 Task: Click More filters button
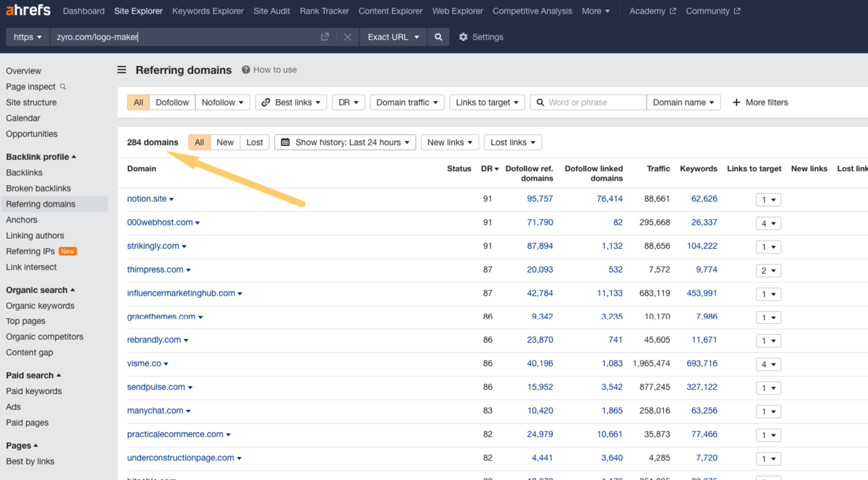(760, 103)
